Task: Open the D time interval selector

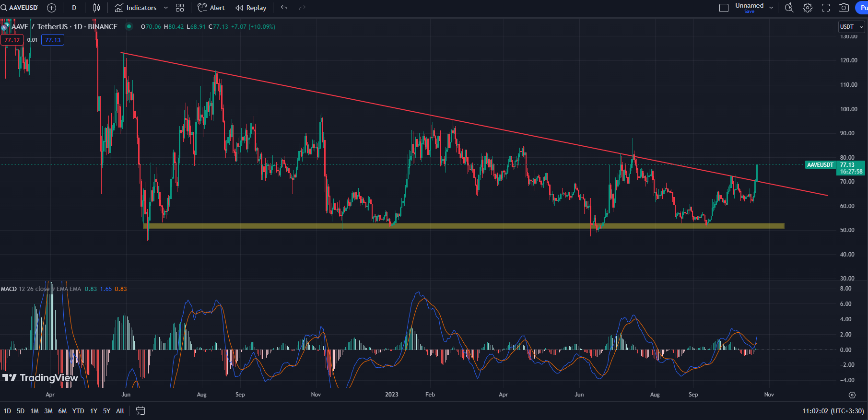Action: click(x=74, y=8)
